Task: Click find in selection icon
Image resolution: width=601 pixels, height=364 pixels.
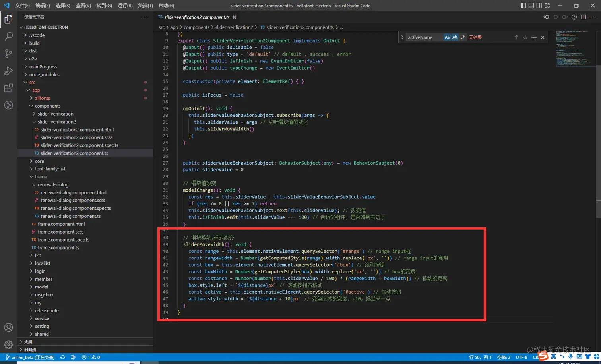Action: pyautogui.click(x=534, y=37)
